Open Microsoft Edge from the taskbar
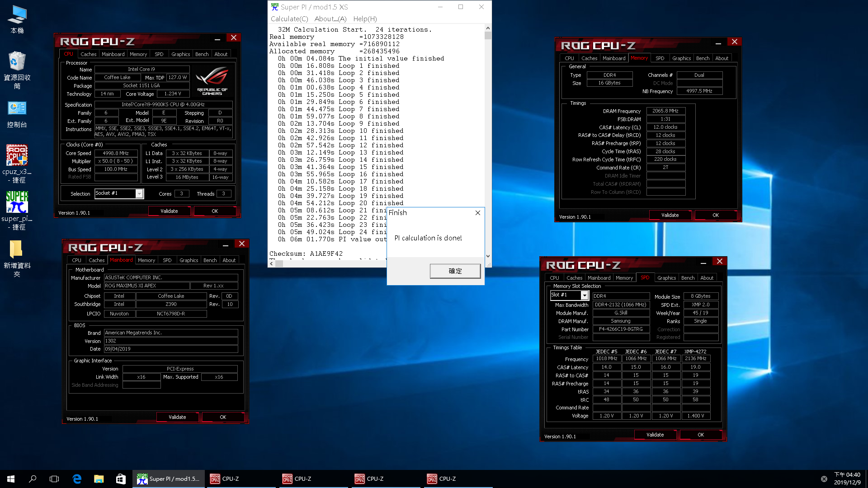 pyautogui.click(x=77, y=479)
